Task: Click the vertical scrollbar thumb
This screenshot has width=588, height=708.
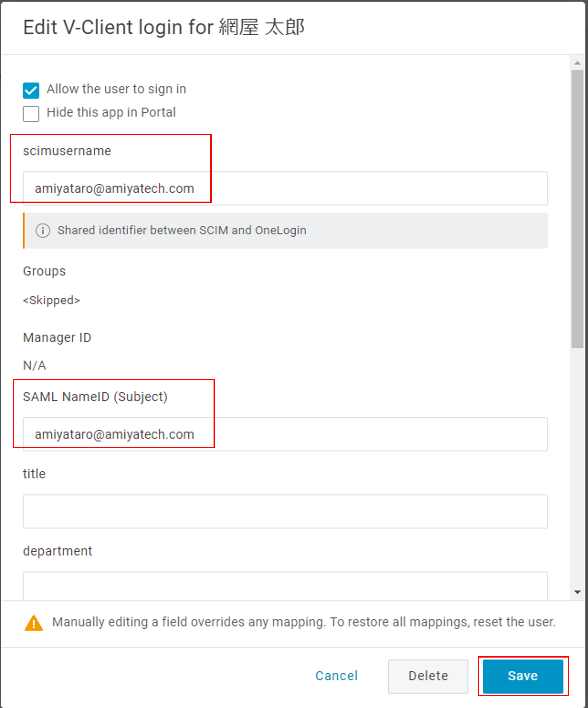Action: pos(578,209)
